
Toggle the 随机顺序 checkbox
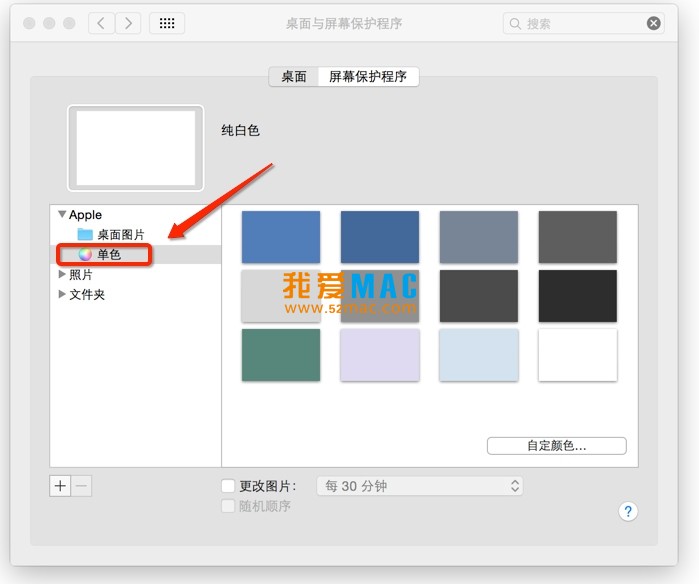[228, 506]
